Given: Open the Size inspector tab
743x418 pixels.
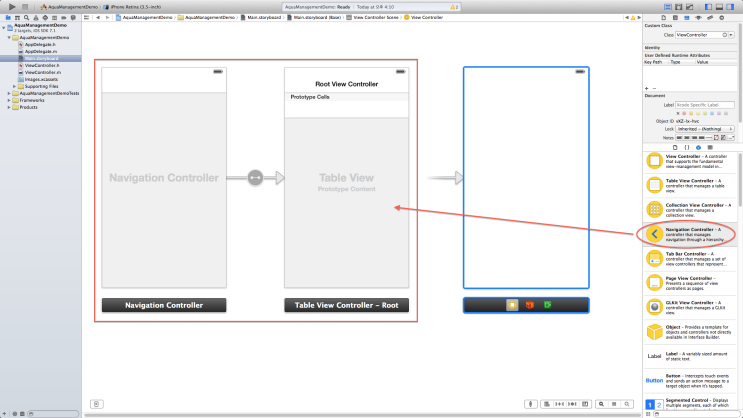Looking at the screenshot, I should coord(710,18).
